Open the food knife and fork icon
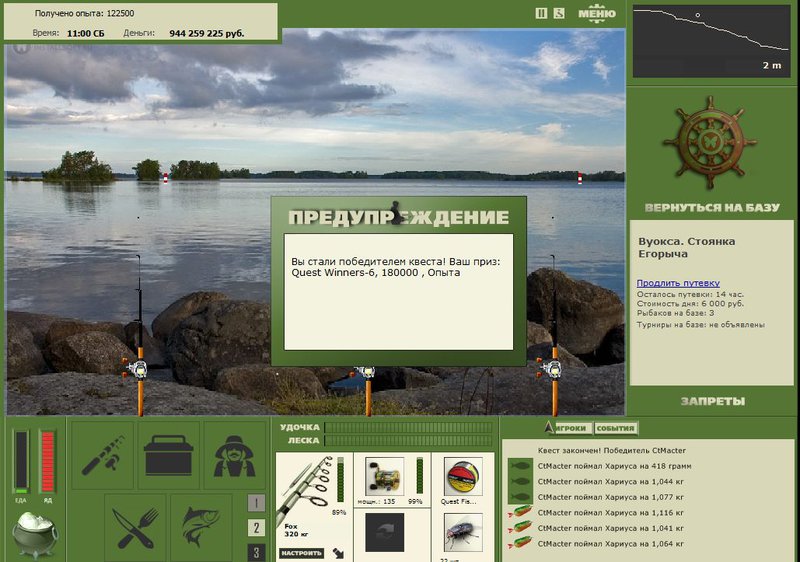 [x=135, y=527]
